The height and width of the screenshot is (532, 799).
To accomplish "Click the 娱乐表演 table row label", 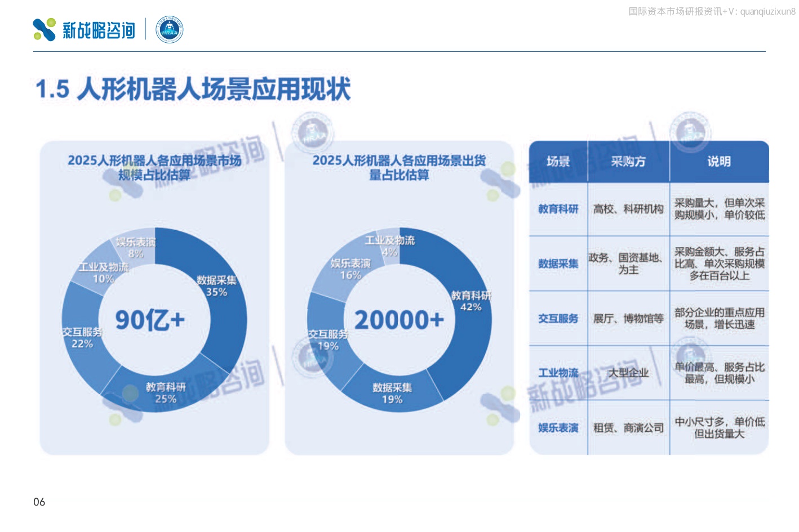I will (x=558, y=428).
